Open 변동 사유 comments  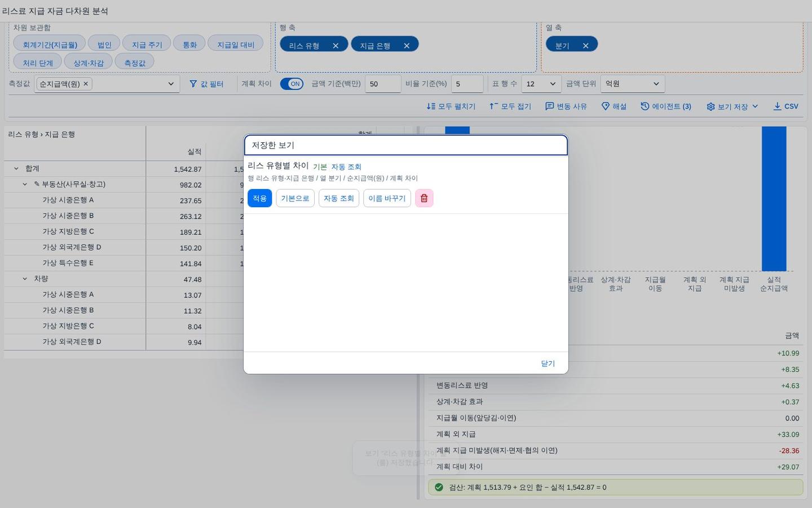click(566, 106)
